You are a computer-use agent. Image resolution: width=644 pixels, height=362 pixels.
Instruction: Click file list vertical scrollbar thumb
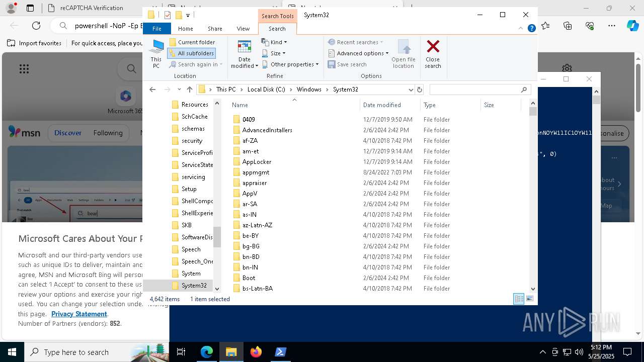(x=533, y=112)
